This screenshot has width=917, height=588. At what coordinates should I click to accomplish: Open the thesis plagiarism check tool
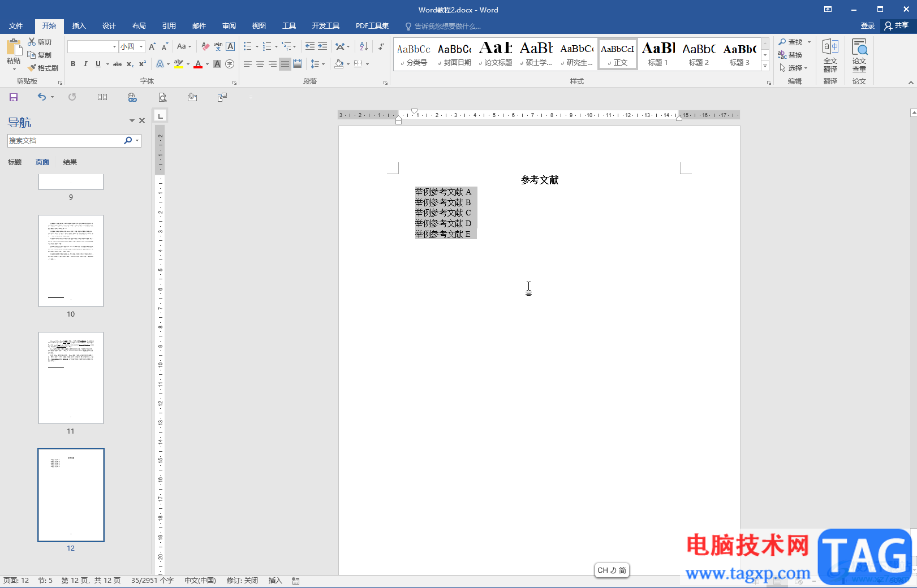(859, 55)
